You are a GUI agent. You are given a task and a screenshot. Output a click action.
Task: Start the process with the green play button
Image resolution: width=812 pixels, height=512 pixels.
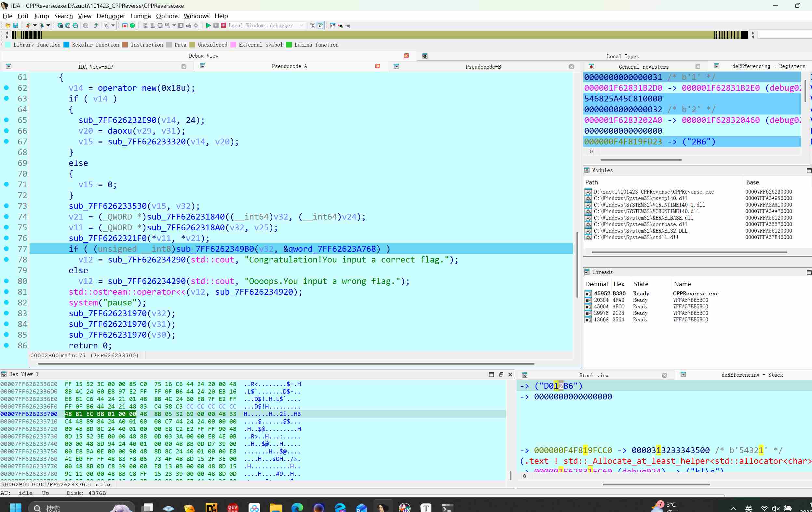[209, 26]
